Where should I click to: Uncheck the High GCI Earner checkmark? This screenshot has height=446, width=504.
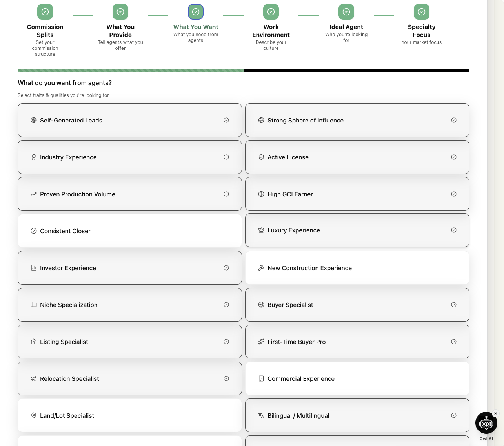click(x=454, y=194)
